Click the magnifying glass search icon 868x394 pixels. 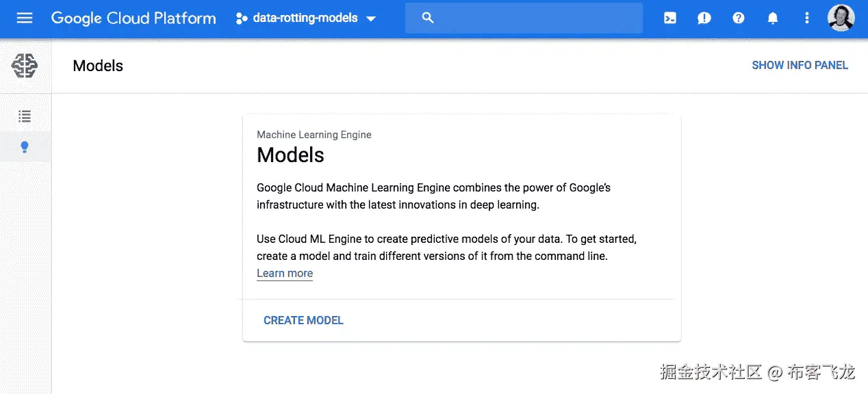(x=428, y=18)
